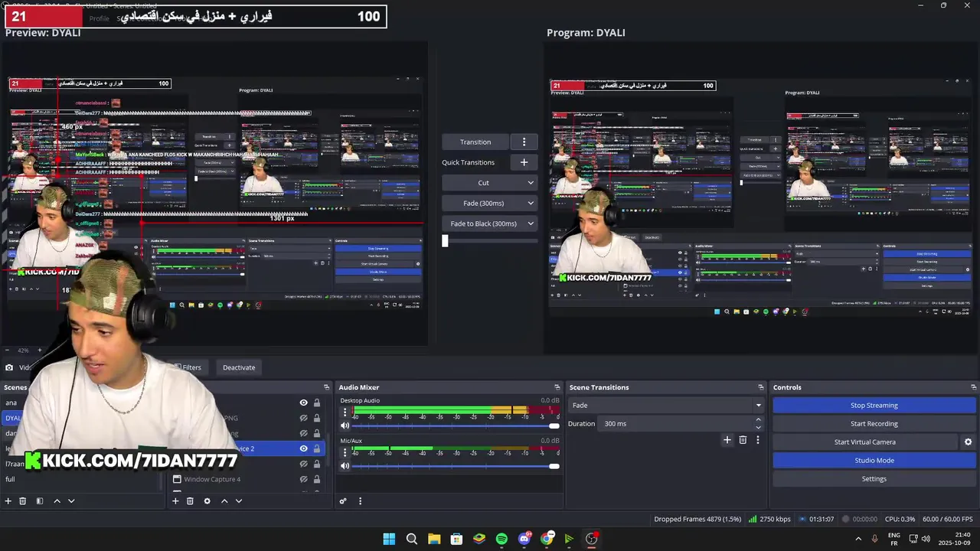Open Advanced Audio Properties gears icon
This screenshot has height=551, width=980.
click(x=343, y=501)
